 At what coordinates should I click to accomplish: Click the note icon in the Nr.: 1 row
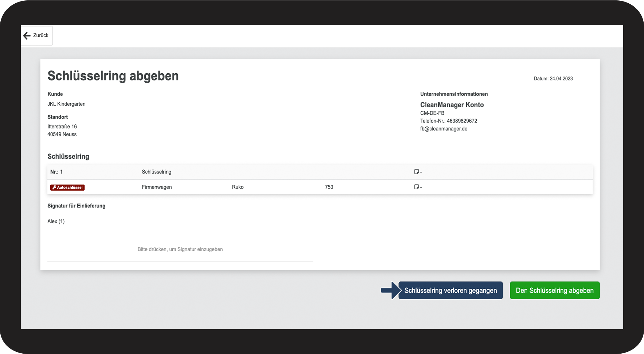coord(417,172)
